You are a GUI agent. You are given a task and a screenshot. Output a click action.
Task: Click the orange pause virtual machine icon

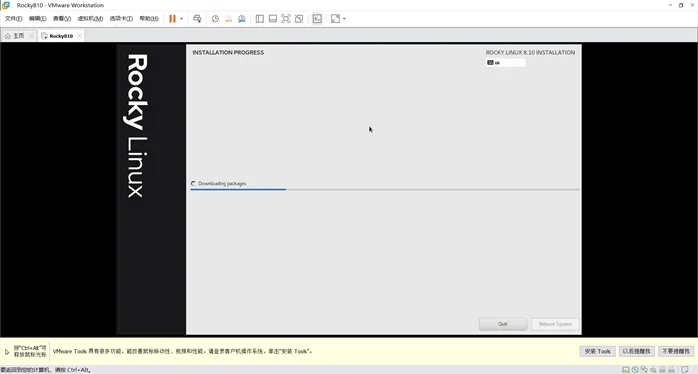[172, 19]
